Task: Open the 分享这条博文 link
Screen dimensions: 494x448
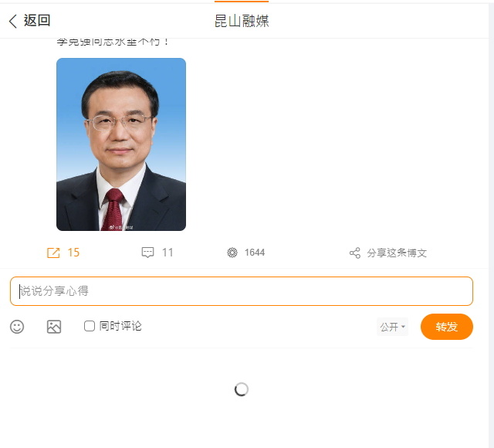Action: [x=397, y=253]
